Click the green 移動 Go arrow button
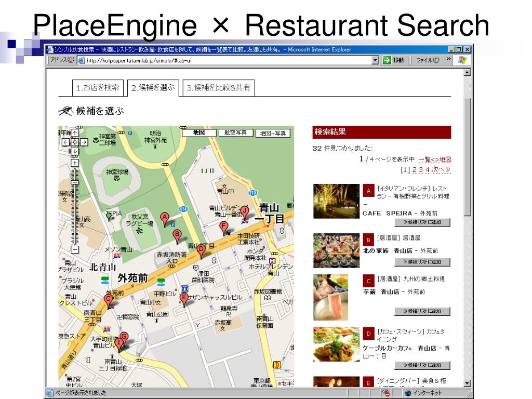The height and width of the screenshot is (399, 532). tap(387, 60)
